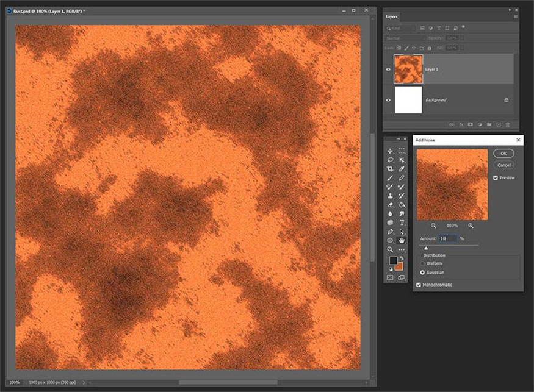
Task: Select the Path Selection tool
Action: (x=402, y=232)
